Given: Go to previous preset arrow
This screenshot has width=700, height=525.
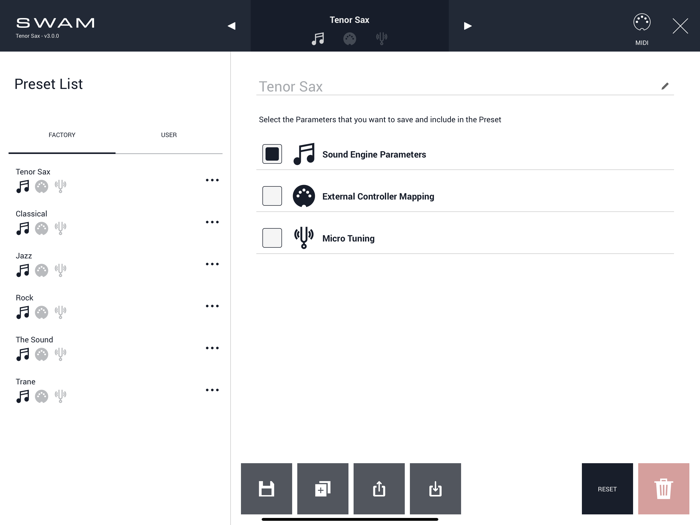Looking at the screenshot, I should click(231, 26).
